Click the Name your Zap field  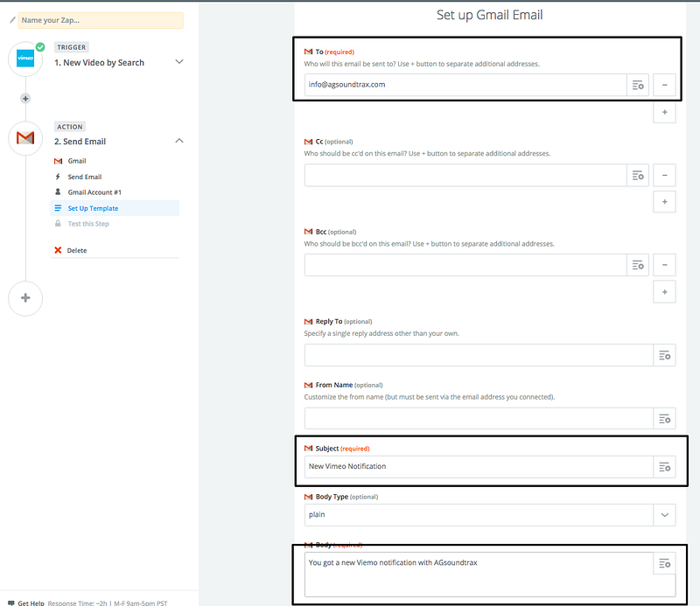[101, 20]
